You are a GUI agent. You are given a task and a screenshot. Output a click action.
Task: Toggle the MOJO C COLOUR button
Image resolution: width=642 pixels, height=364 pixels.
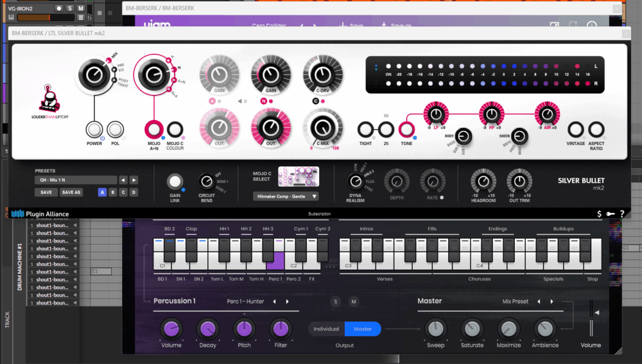pyautogui.click(x=175, y=130)
